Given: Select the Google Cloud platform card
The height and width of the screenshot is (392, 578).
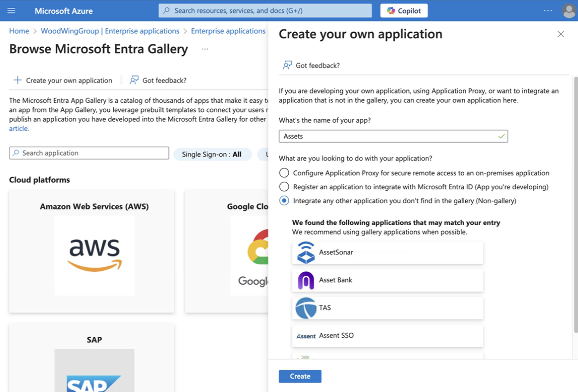Looking at the screenshot, I should tap(227, 251).
